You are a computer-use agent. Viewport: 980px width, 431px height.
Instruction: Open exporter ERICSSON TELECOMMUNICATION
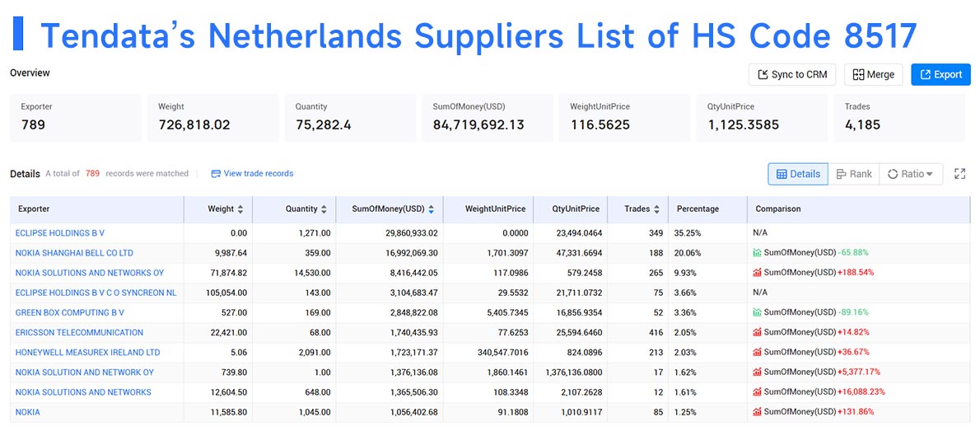[x=79, y=332]
